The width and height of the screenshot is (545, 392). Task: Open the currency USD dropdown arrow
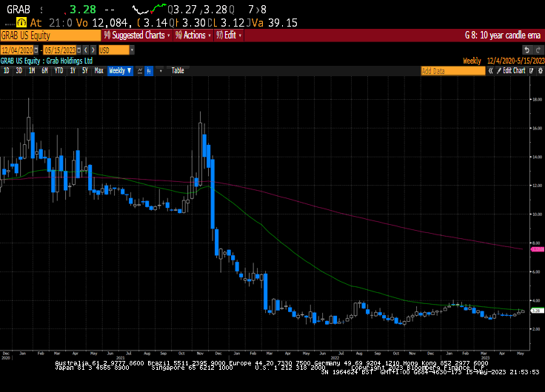[132, 50]
